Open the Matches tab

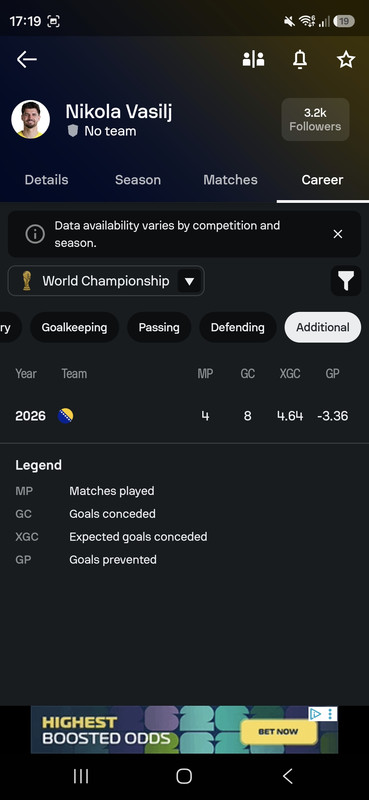tap(230, 180)
